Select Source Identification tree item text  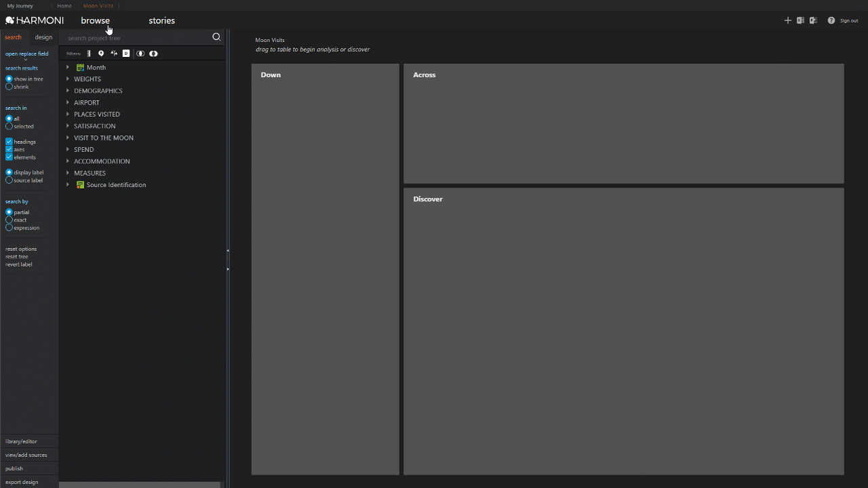(x=116, y=185)
